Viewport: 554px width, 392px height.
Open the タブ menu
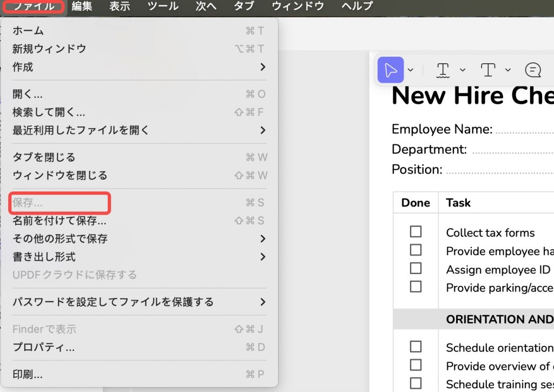click(x=244, y=6)
